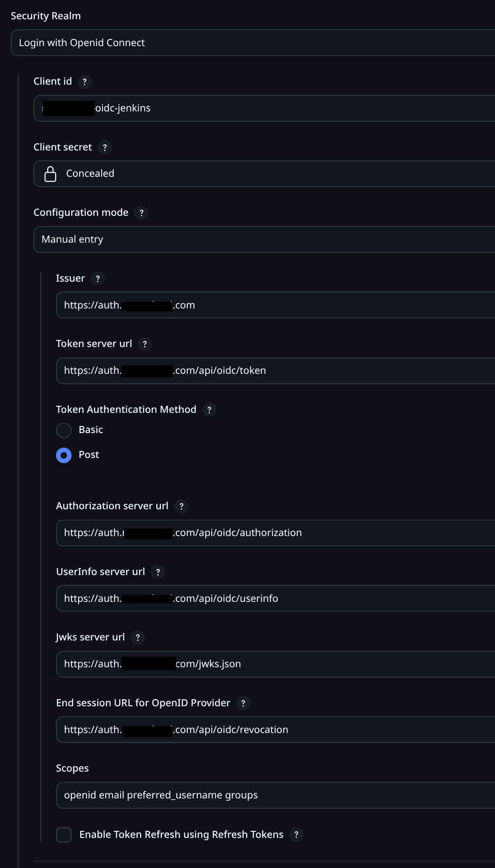Enable Token Refresh using Refresh Tokens checkbox
Image resolution: width=495 pixels, height=868 pixels.
[x=64, y=835]
